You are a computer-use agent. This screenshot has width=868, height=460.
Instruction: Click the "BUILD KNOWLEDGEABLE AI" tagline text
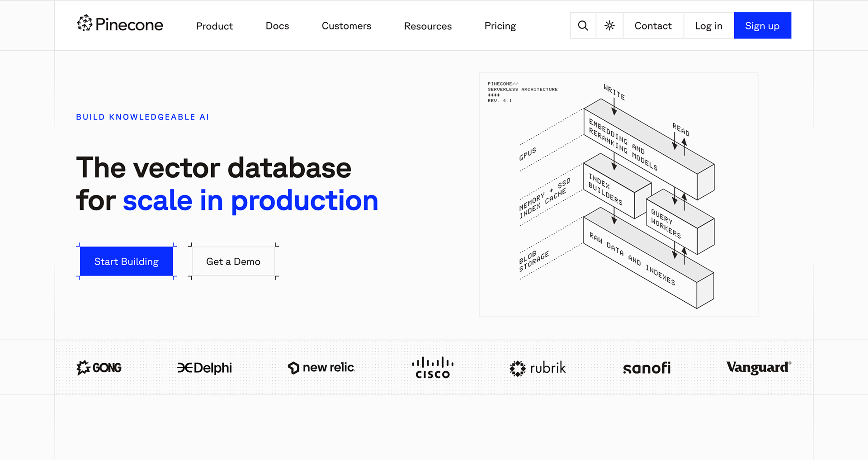click(x=142, y=117)
